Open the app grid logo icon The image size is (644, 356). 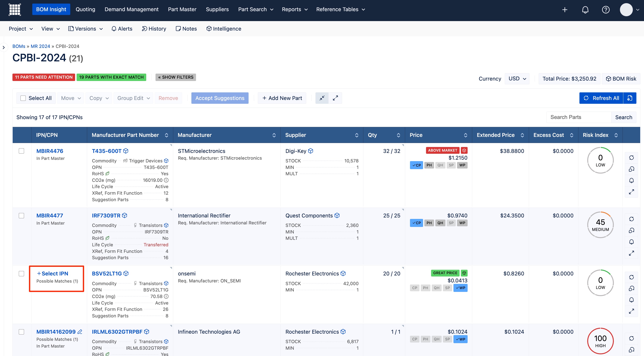(15, 9)
